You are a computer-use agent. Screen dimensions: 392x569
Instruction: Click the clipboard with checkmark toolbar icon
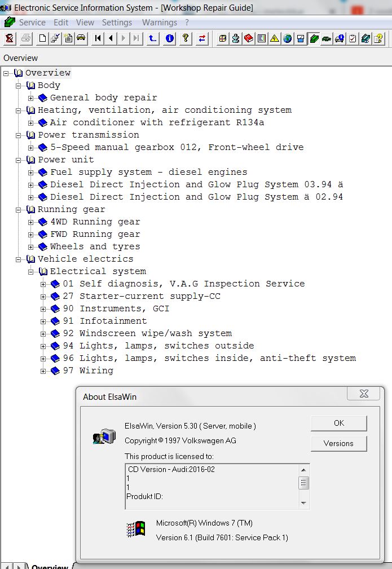coord(353,38)
